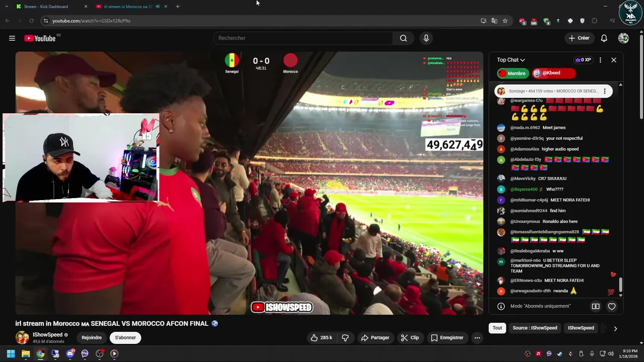Open Steam tray icon
644x362 pixels.
[x=559, y=353]
